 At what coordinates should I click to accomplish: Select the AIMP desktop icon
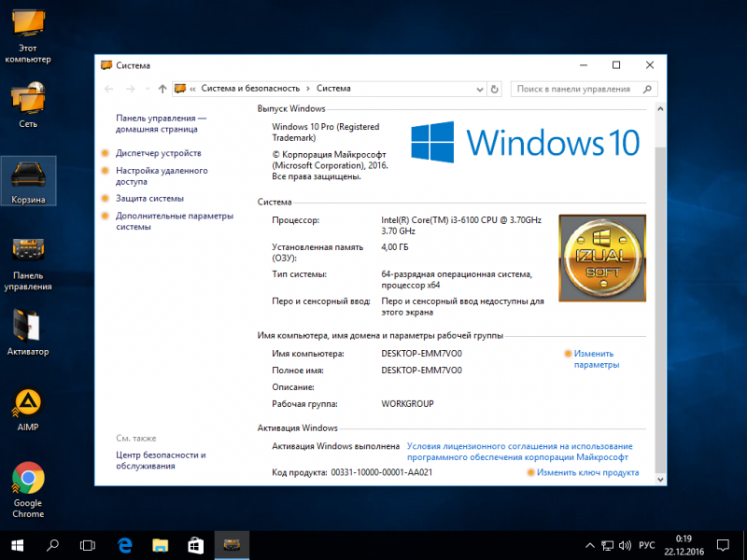(28, 410)
